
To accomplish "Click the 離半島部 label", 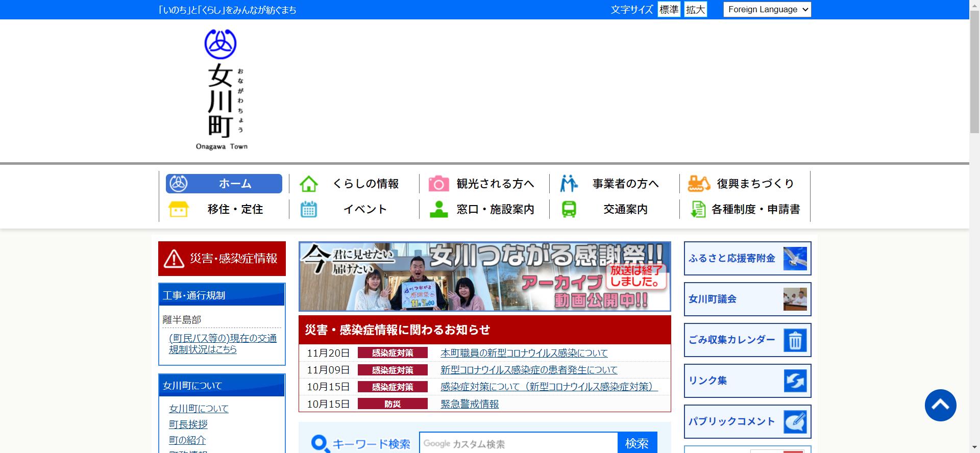I will pos(182,320).
